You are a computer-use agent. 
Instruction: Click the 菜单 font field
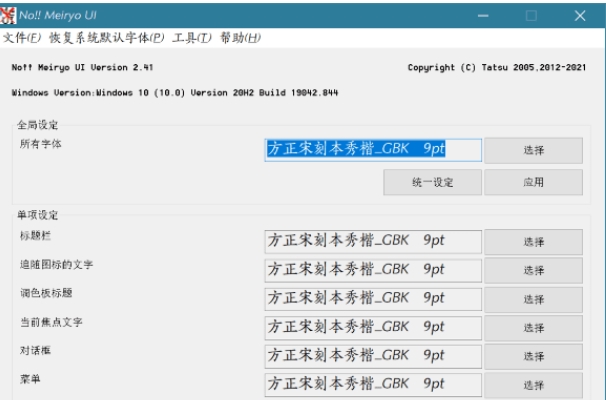[x=373, y=385]
